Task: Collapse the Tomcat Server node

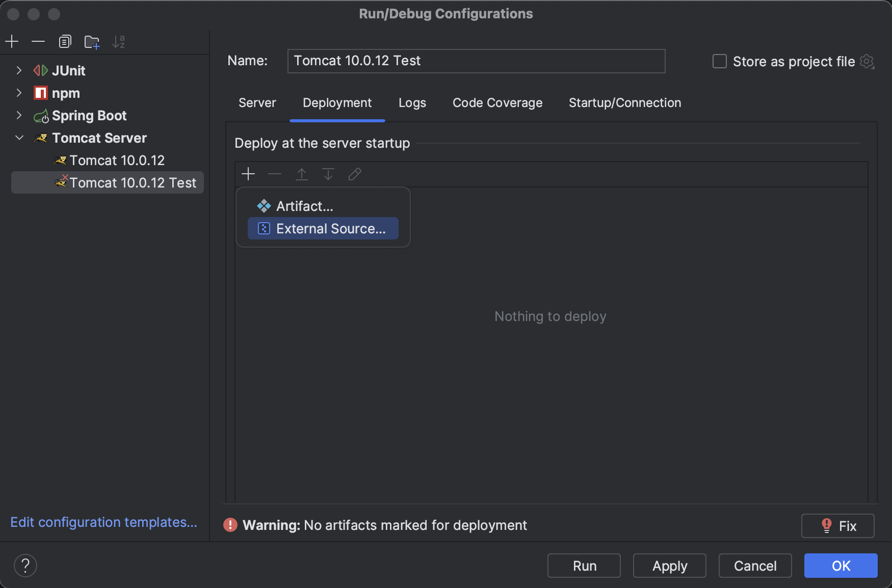Action: (19, 138)
